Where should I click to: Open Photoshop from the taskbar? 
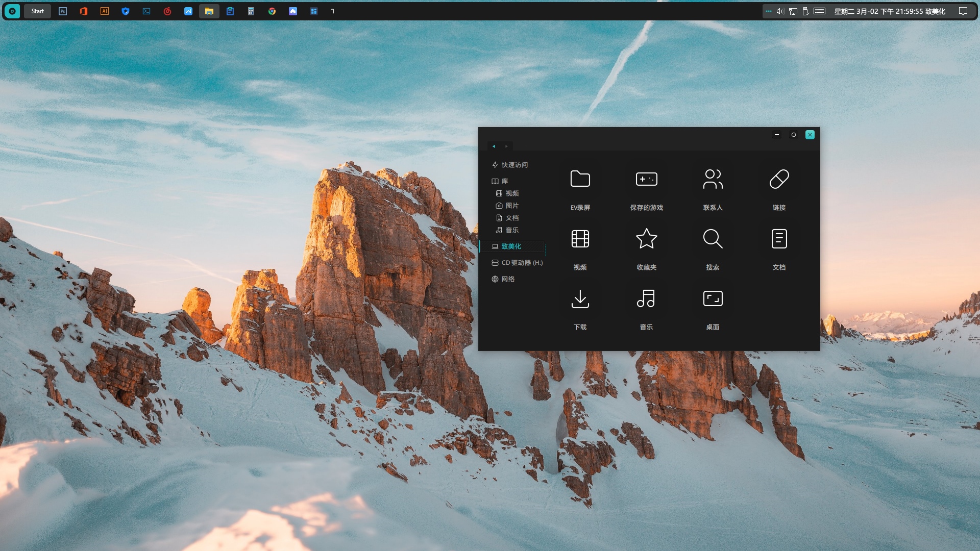[x=63, y=11]
